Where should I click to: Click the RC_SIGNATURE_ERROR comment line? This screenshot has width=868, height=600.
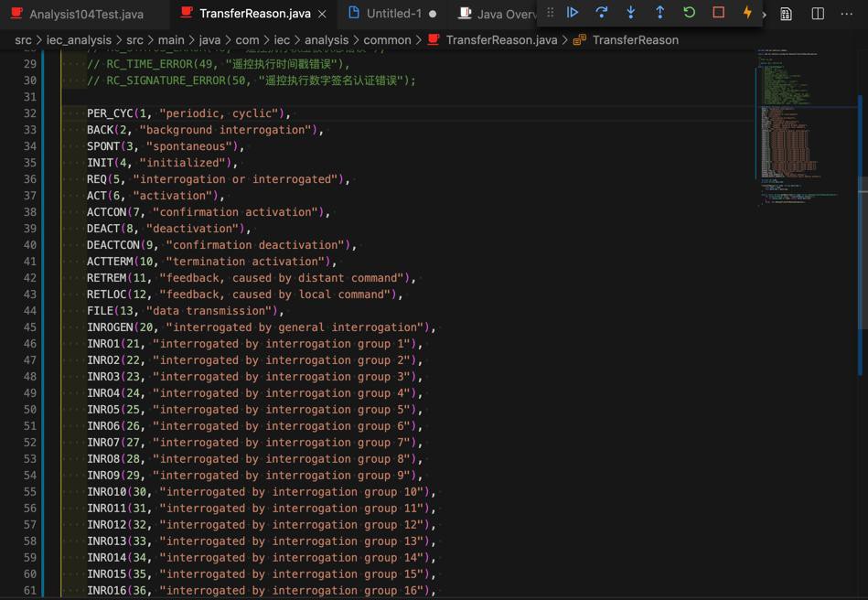(x=252, y=80)
